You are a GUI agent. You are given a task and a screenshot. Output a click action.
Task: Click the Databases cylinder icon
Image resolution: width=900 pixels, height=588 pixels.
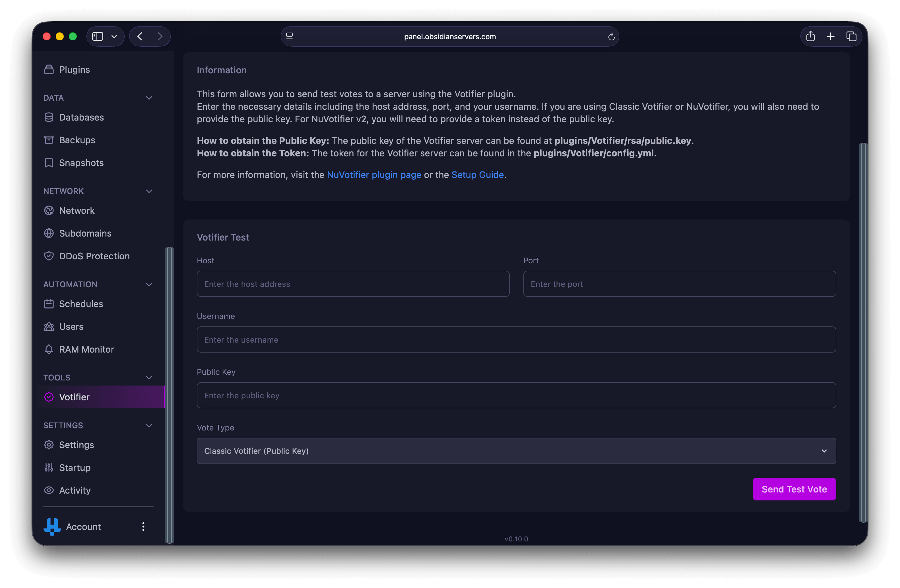tap(49, 117)
